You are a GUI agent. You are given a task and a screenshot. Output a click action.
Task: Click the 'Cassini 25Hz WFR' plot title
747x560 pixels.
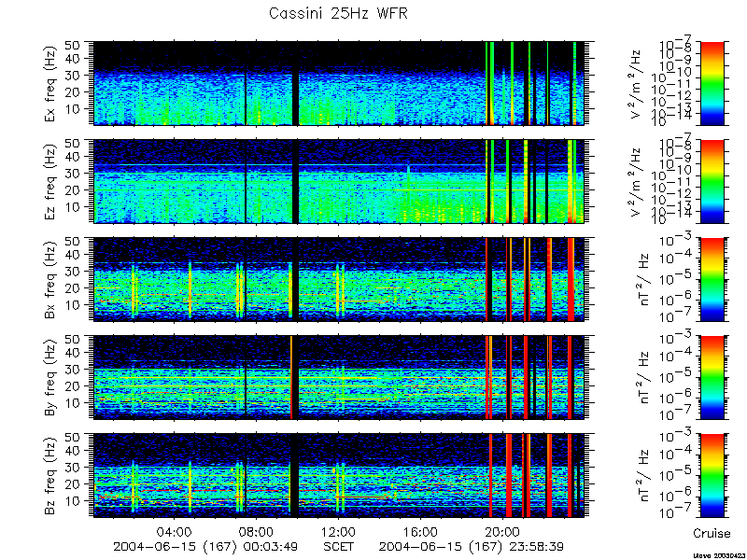338,13
